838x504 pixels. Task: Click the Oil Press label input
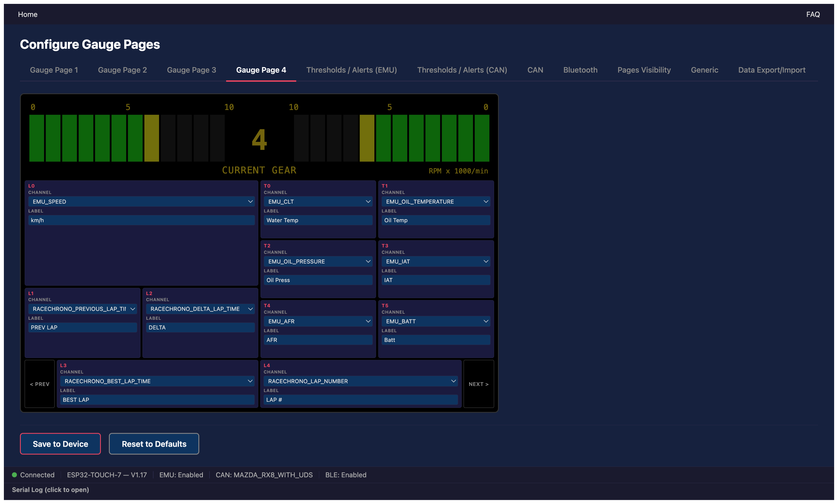(x=318, y=280)
